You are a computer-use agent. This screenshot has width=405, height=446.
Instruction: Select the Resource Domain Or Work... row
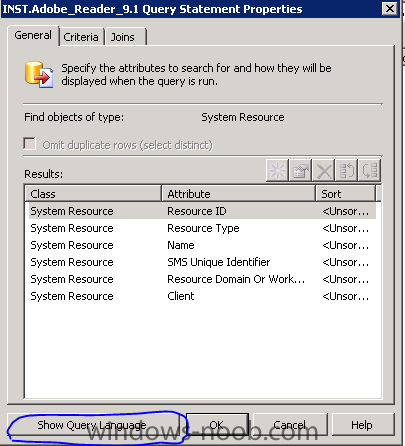(202, 279)
